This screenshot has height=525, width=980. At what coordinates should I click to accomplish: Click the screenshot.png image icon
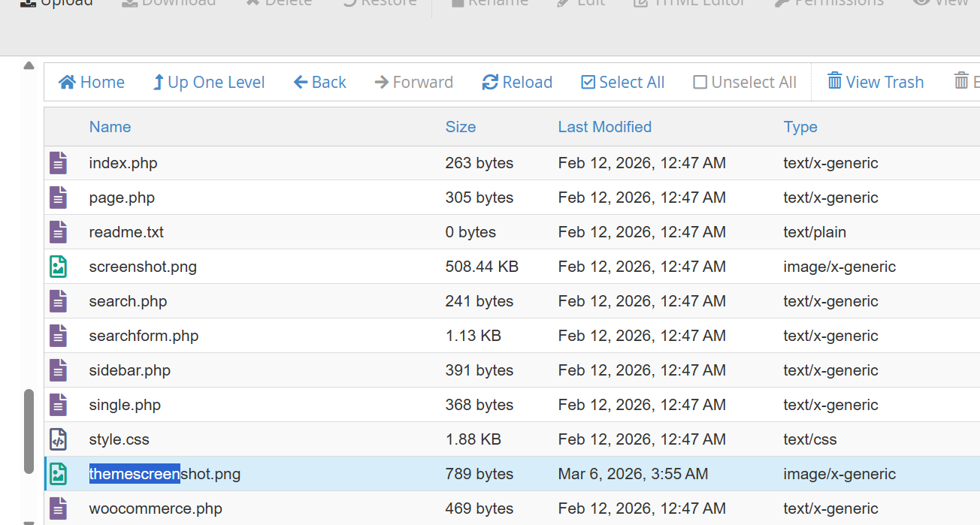[x=59, y=267]
